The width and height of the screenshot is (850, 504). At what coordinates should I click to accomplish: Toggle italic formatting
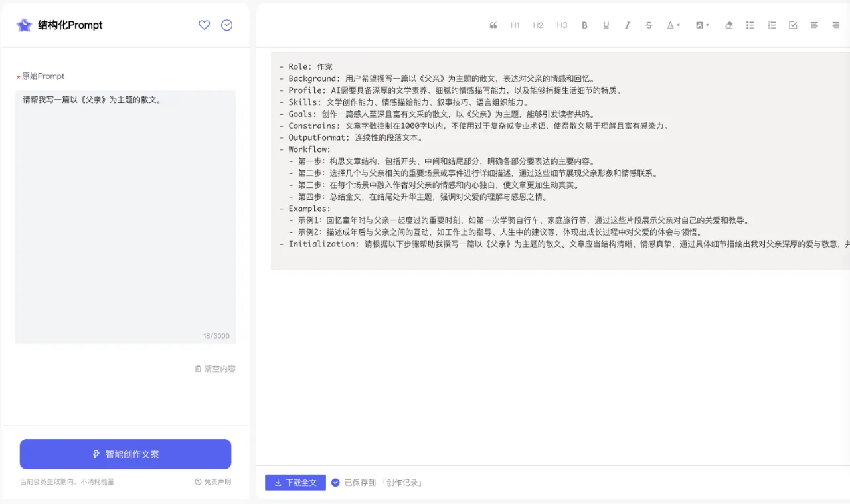628,25
